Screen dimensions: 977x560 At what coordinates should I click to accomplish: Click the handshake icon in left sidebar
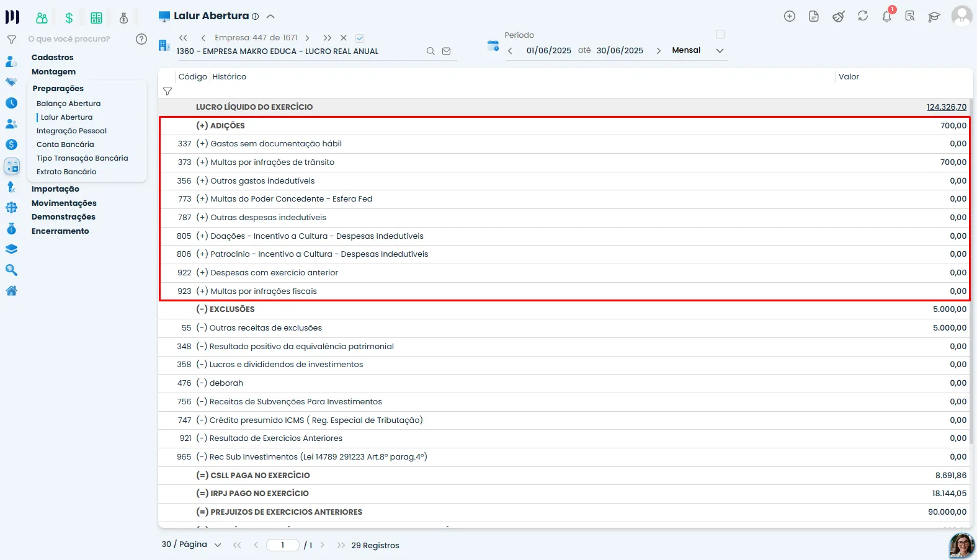click(x=11, y=82)
